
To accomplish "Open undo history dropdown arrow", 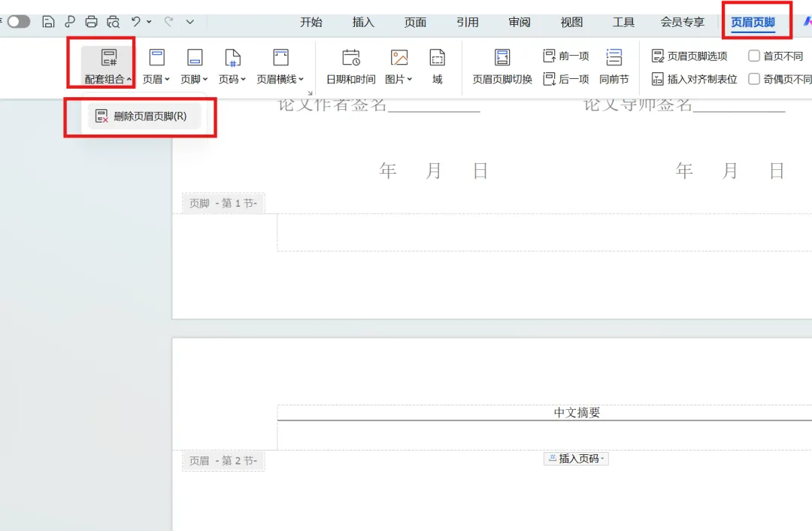I will [149, 22].
